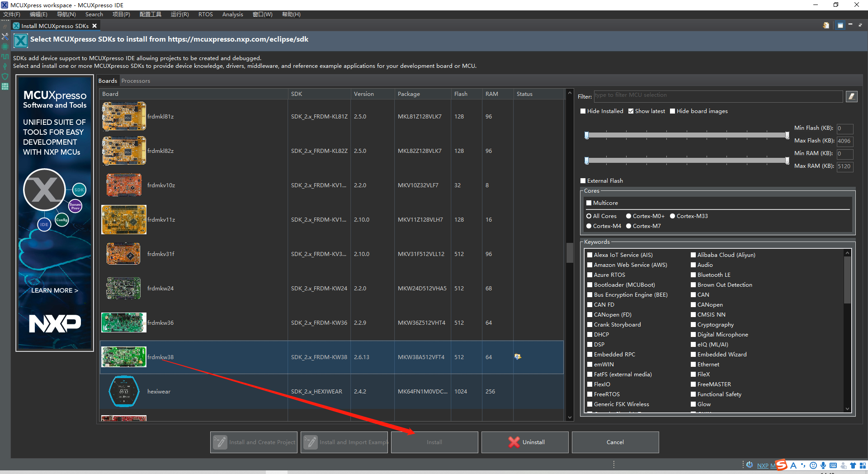This screenshot has height=474, width=868.
Task: Toggle the Hide board images checkbox
Action: point(673,111)
